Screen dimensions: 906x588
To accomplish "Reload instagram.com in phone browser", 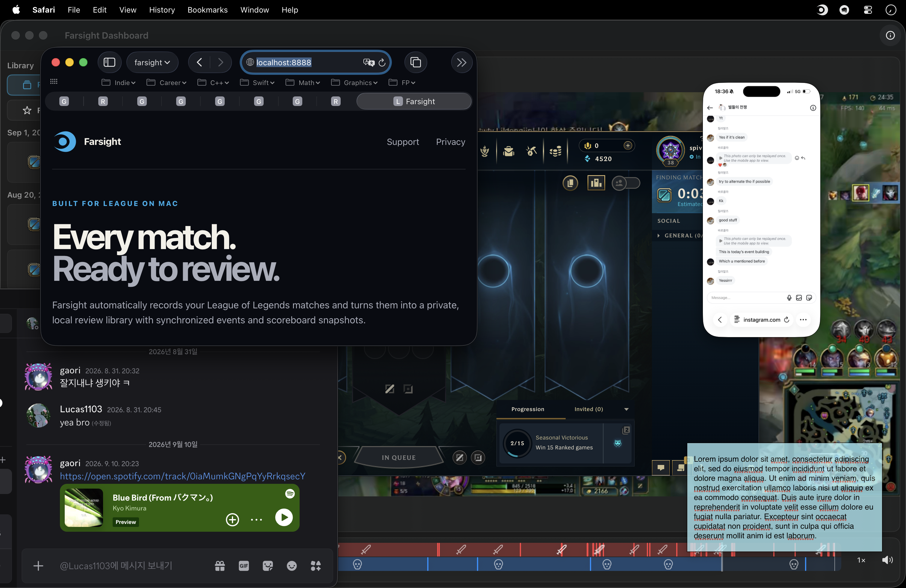I will coord(786,319).
